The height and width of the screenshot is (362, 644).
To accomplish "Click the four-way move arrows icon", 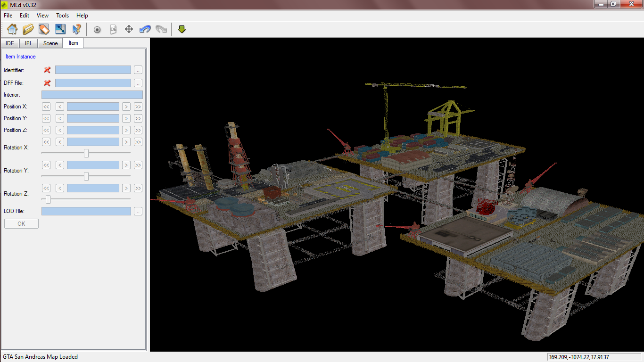I will coord(129,29).
